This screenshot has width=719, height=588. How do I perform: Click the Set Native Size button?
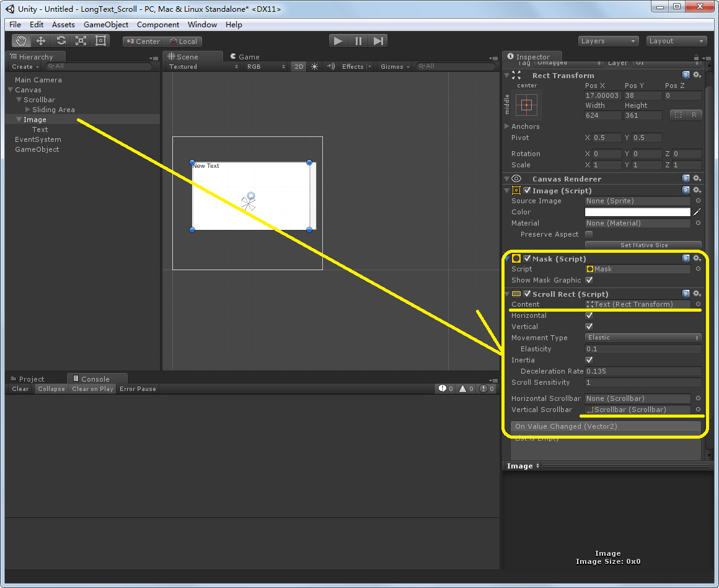(x=643, y=245)
